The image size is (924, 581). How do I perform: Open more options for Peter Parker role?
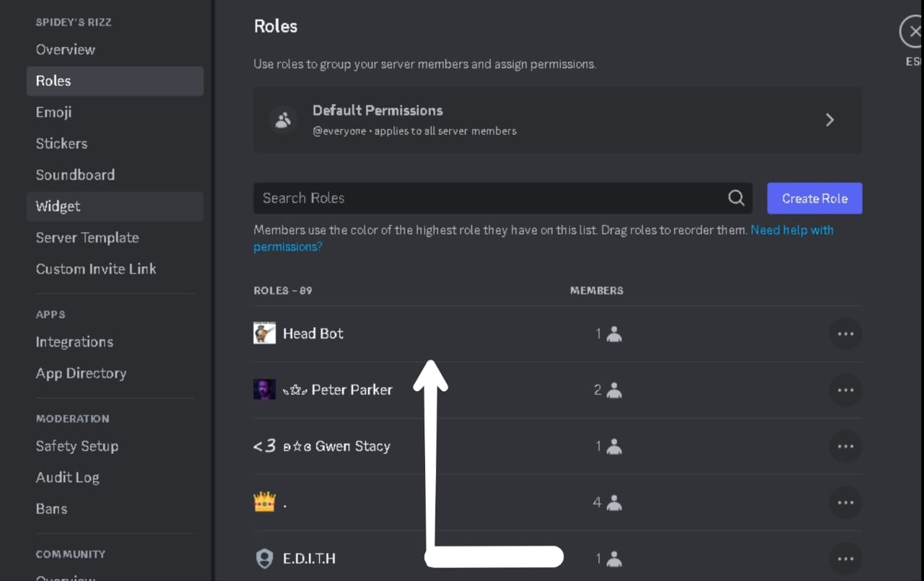(x=845, y=390)
